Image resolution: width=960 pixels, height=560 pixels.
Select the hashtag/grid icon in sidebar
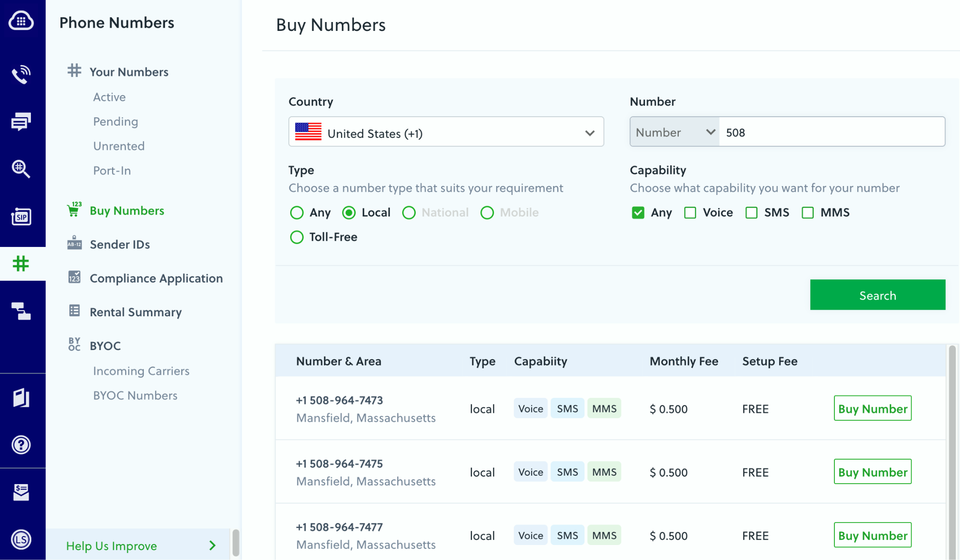click(x=22, y=263)
